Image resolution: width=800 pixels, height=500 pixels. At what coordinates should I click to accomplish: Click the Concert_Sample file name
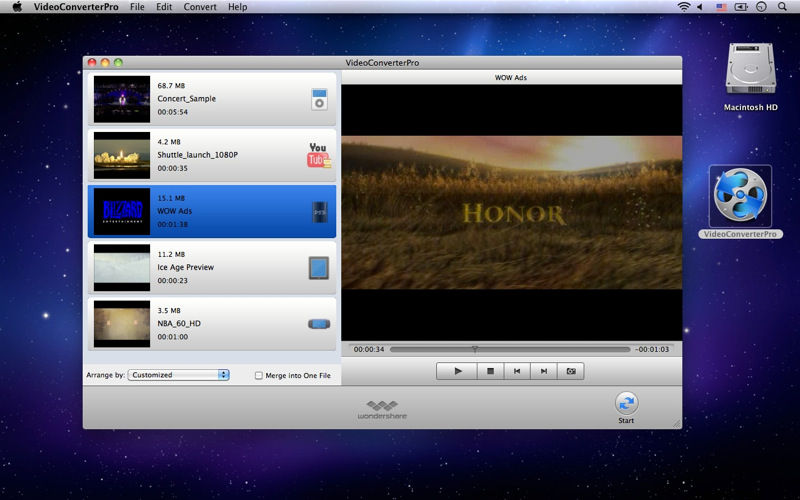[186, 99]
